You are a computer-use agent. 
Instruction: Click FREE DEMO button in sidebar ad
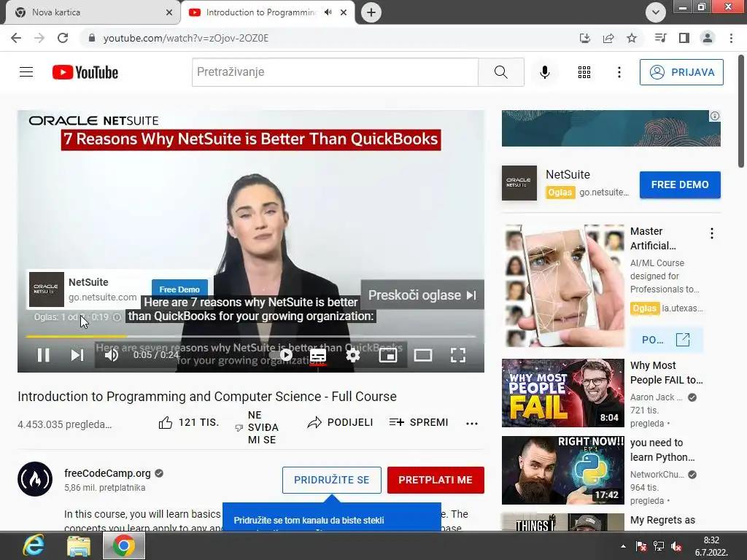(x=680, y=184)
